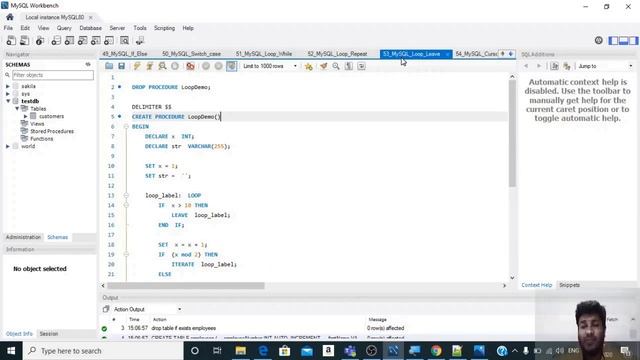
Task: Open the Query menu
Action: (64, 28)
